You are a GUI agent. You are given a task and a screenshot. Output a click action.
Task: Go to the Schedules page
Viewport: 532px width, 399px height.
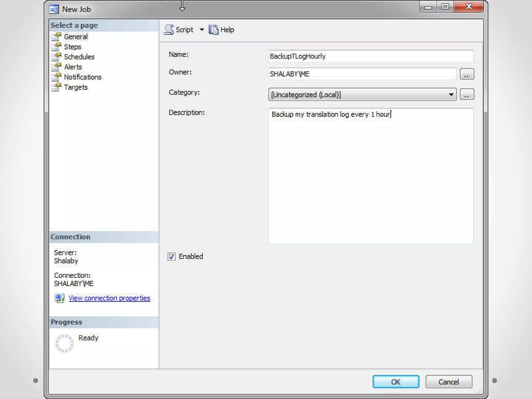pos(79,57)
